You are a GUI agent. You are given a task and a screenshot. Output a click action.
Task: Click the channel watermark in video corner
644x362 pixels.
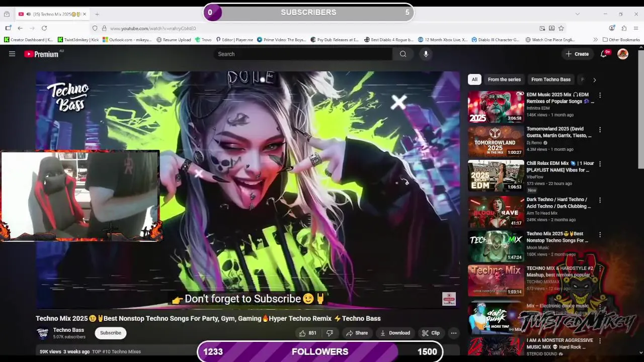449,299
